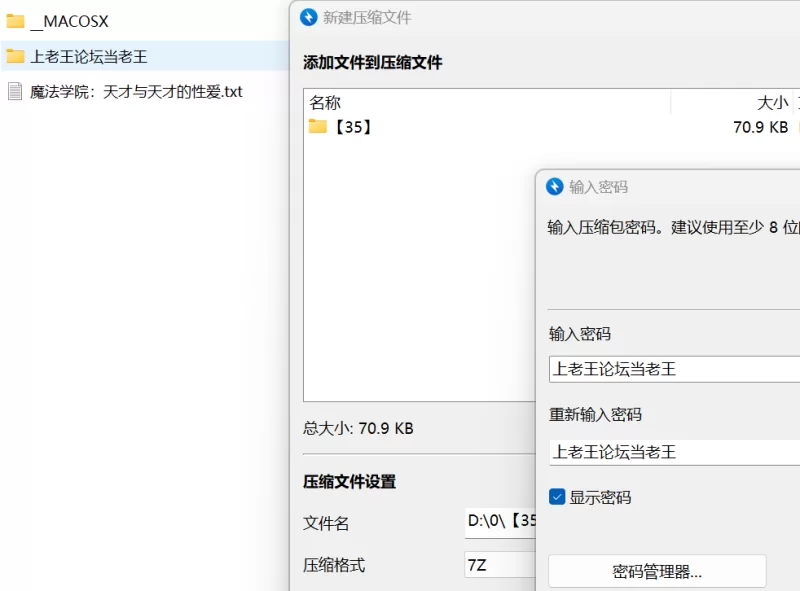This screenshot has width=800, height=591.
Task: Sort by the 大小 column header
Action: tap(772, 103)
